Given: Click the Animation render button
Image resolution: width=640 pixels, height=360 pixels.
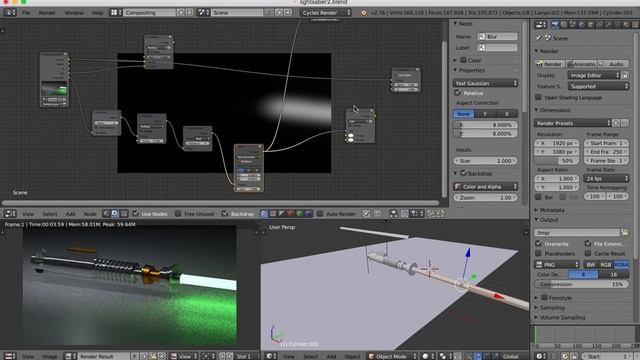Looking at the screenshot, I should (x=581, y=64).
